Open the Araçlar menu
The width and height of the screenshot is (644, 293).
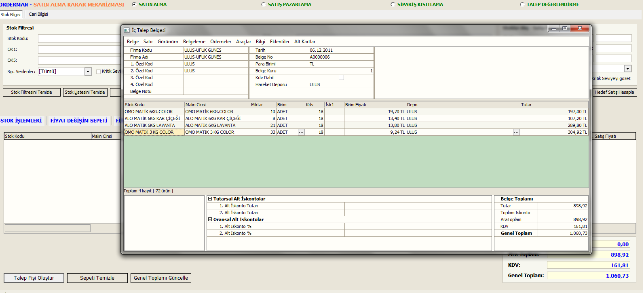[243, 42]
